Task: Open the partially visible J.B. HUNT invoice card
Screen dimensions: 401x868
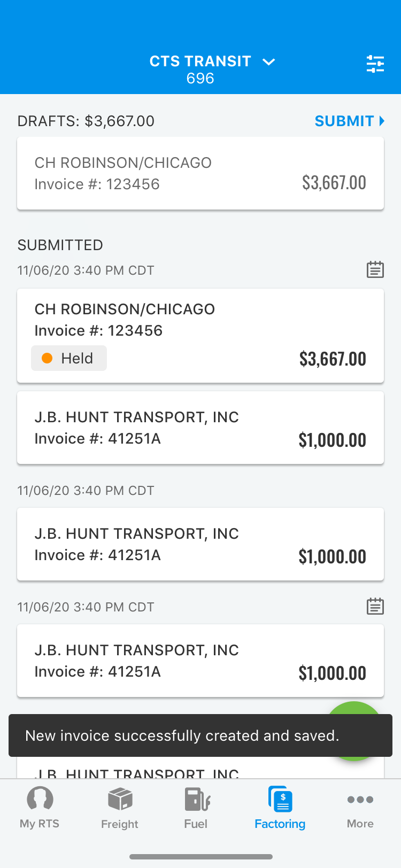Action: [200, 770]
